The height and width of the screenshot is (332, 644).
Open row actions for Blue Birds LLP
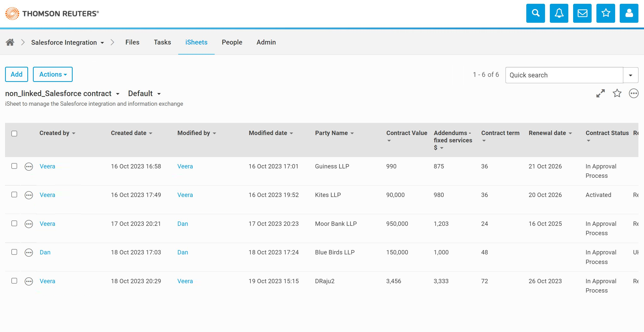tap(29, 253)
